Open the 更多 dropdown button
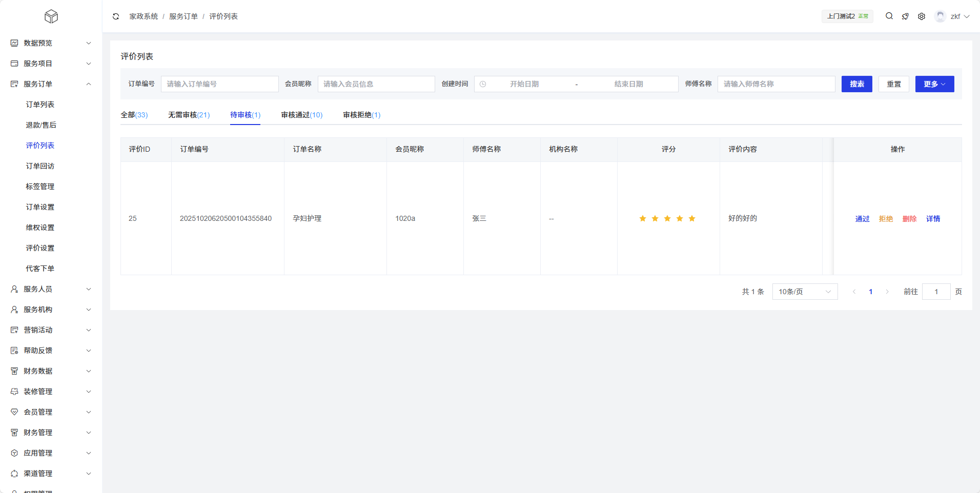Image resolution: width=980 pixels, height=493 pixels. [x=934, y=84]
